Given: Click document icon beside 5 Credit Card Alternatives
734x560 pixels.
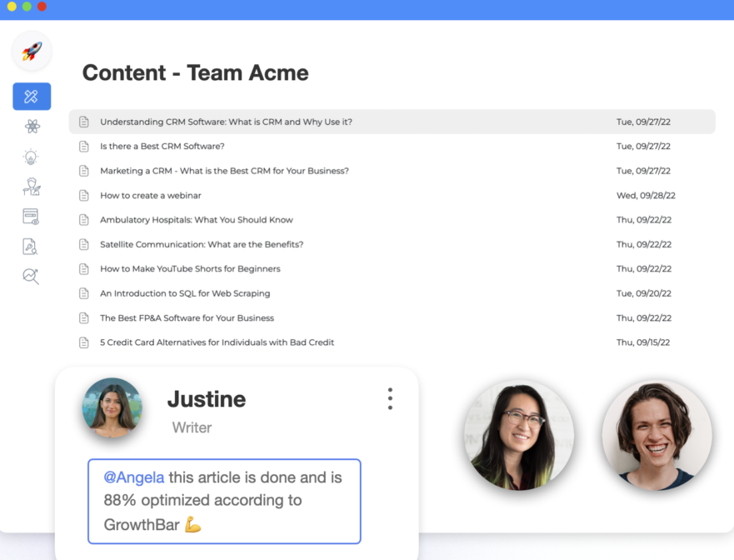Looking at the screenshot, I should 84,342.
